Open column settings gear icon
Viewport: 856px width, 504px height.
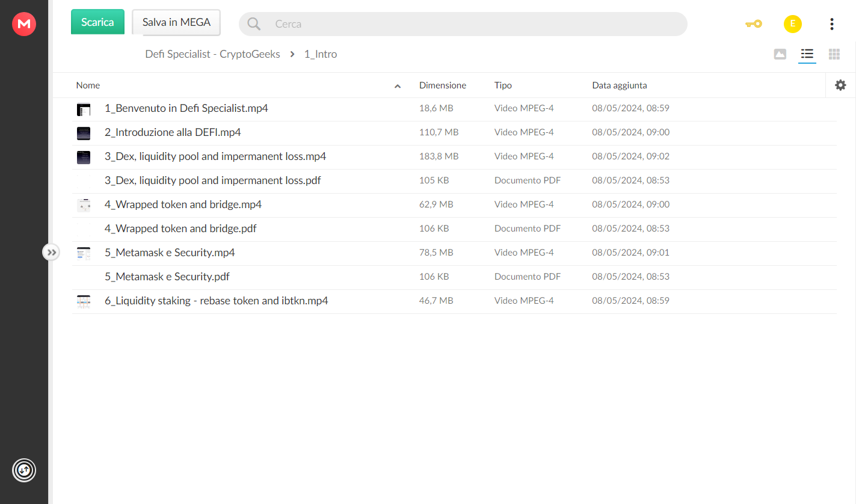coord(840,85)
